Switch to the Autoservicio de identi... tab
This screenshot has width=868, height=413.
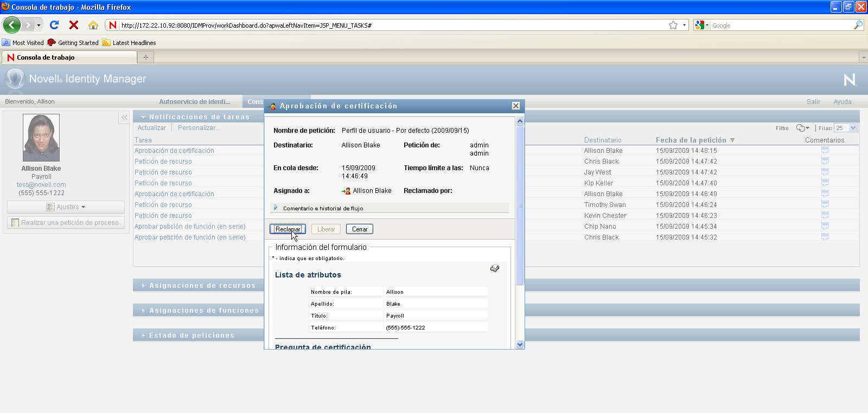[195, 101]
